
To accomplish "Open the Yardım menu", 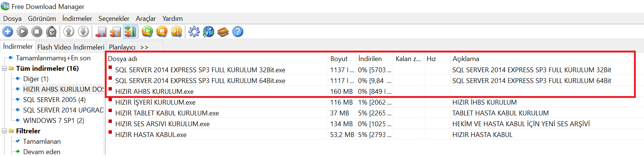I will 173,19.
